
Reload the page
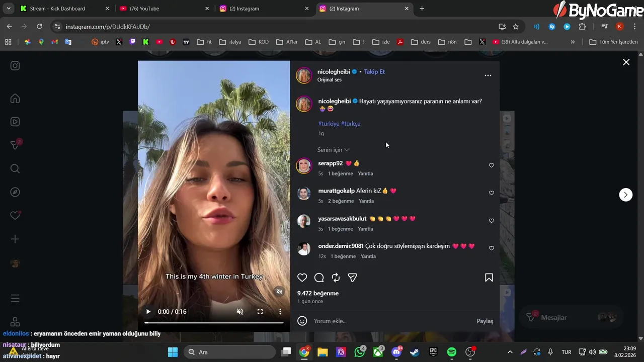39,27
